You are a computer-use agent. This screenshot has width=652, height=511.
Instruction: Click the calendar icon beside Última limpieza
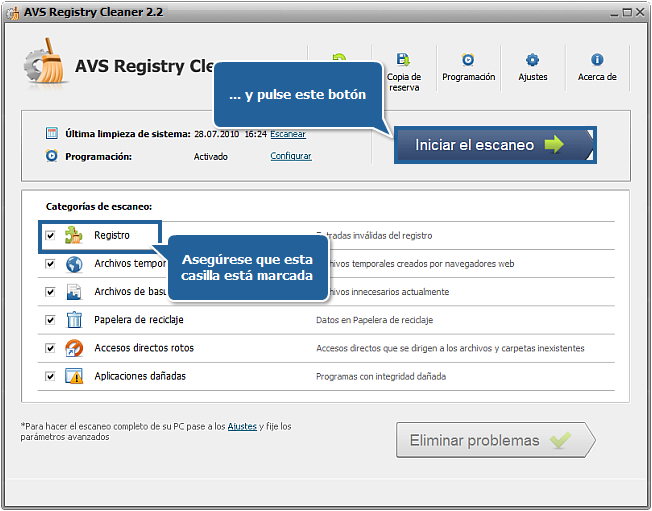pos(52,133)
